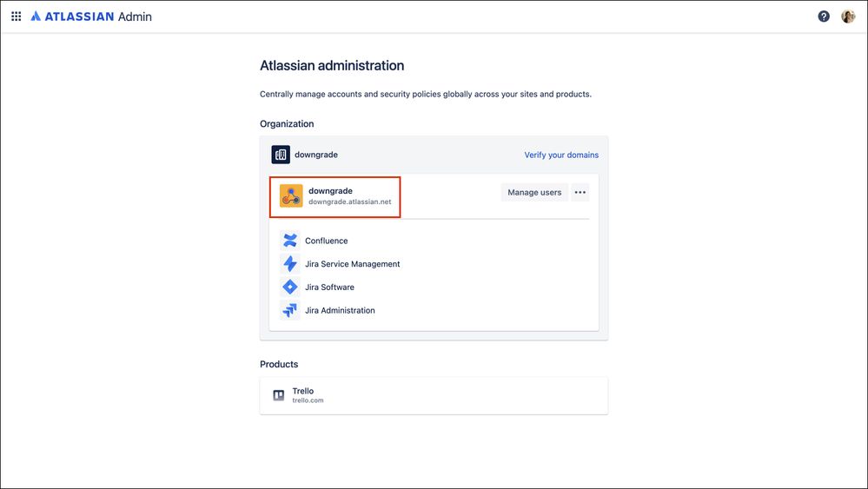Click the downgrade site orange icon
868x489 pixels.
click(x=291, y=195)
